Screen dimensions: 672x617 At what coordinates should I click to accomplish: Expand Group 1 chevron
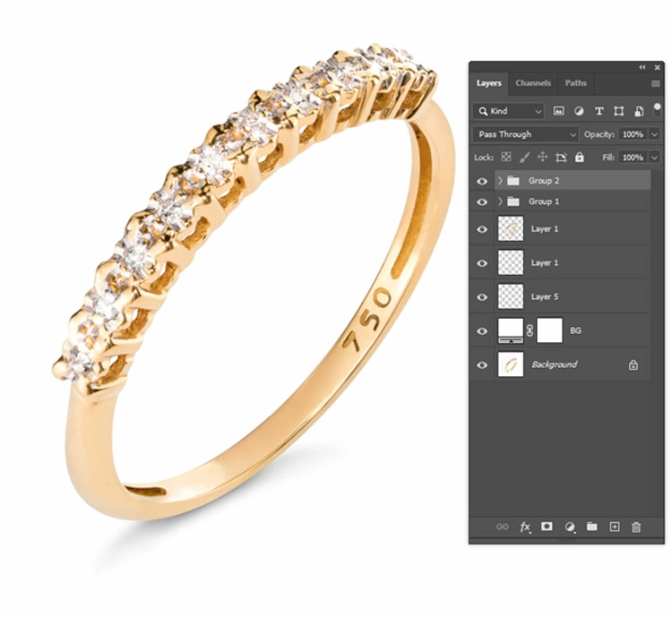500,201
